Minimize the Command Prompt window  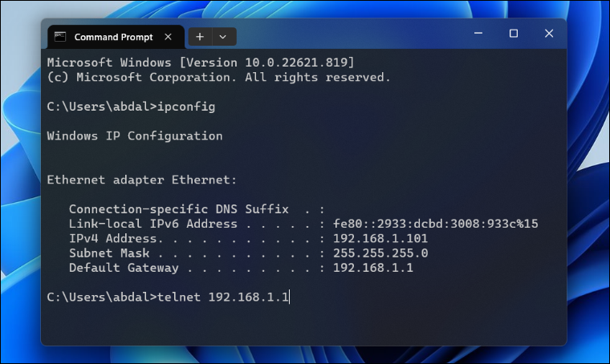click(478, 34)
